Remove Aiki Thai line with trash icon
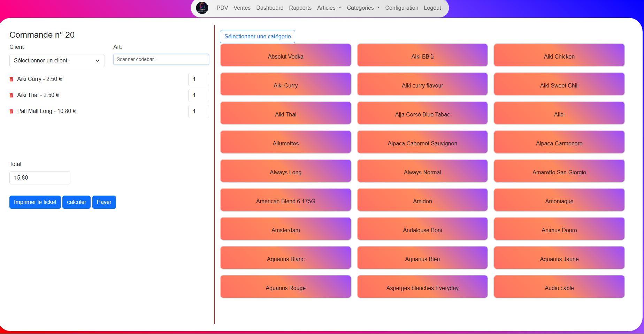This screenshot has width=644, height=334. pyautogui.click(x=11, y=96)
